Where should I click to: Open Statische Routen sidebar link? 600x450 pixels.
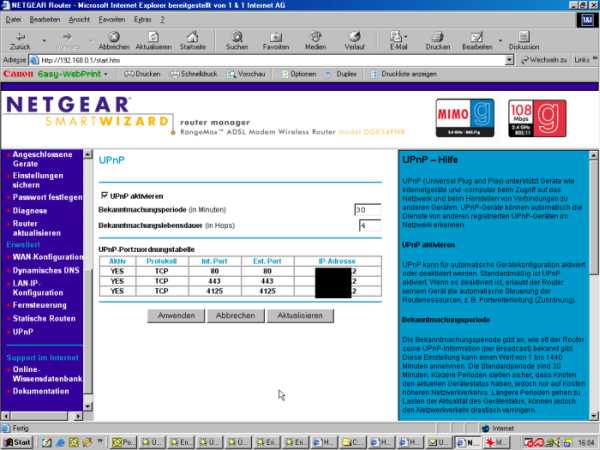pos(44,319)
